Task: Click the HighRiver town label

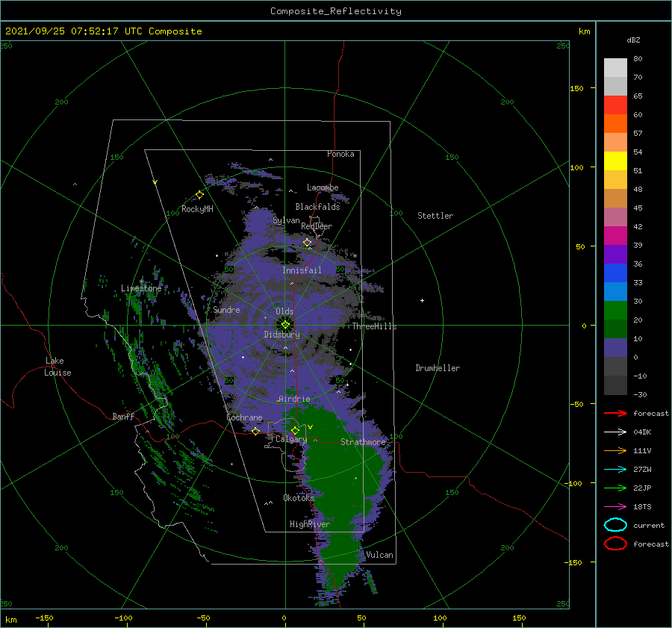Action: tap(310, 524)
